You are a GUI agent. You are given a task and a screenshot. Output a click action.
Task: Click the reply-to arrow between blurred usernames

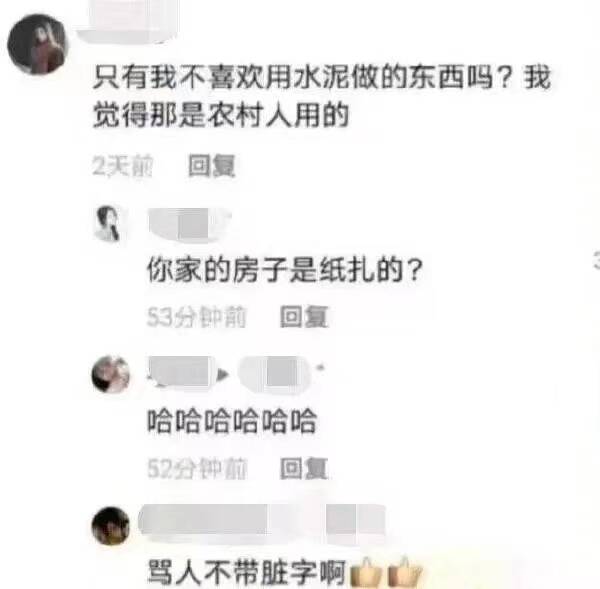pyautogui.click(x=222, y=374)
